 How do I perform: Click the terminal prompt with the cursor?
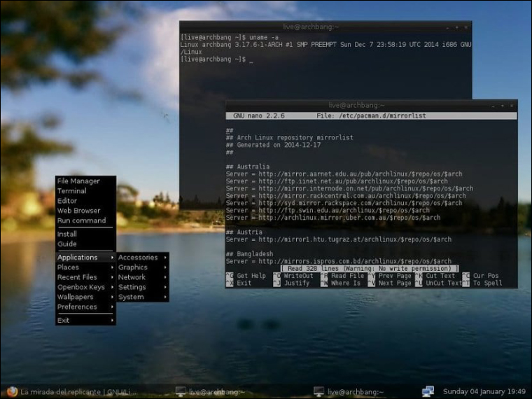click(217, 59)
